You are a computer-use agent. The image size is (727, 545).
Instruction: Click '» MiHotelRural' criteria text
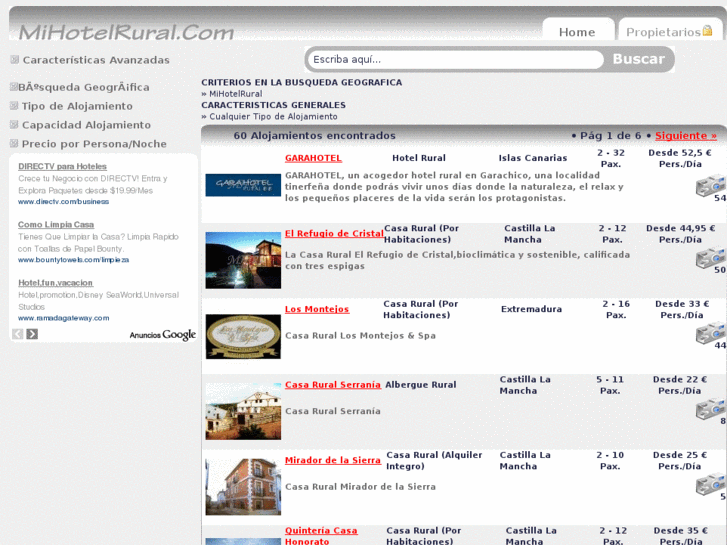tap(232, 94)
